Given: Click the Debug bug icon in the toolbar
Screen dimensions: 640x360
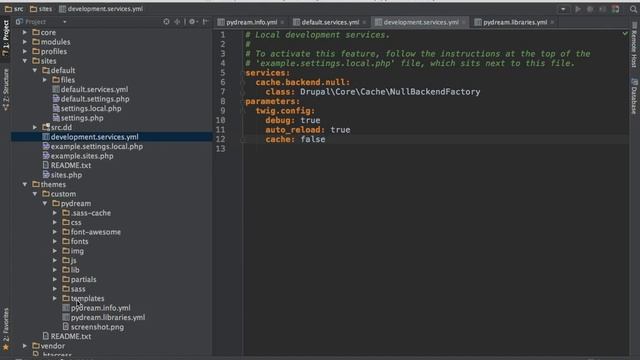Looking at the screenshot, I should 590,9.
